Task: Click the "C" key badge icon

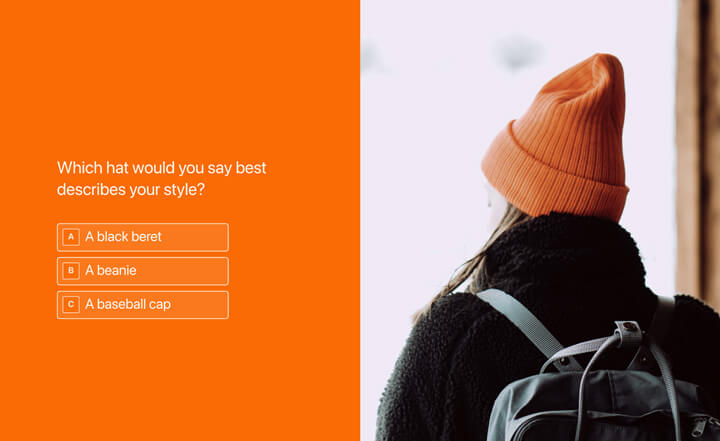Action: [71, 304]
